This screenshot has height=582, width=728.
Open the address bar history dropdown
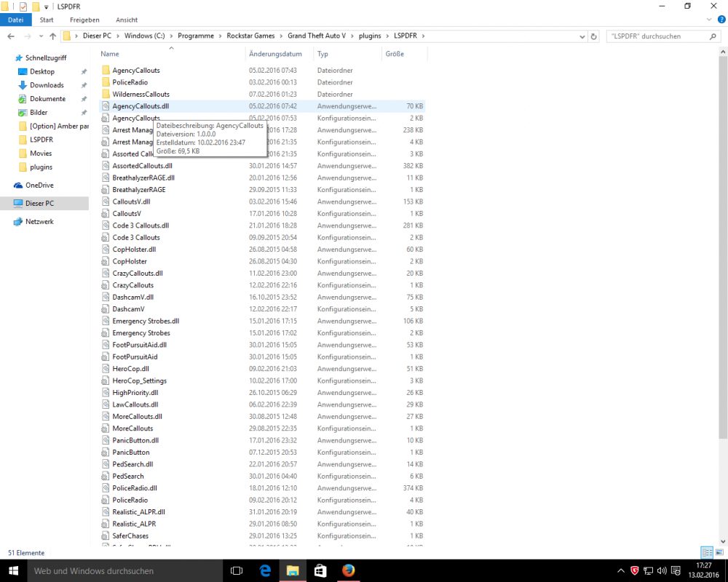click(x=582, y=36)
